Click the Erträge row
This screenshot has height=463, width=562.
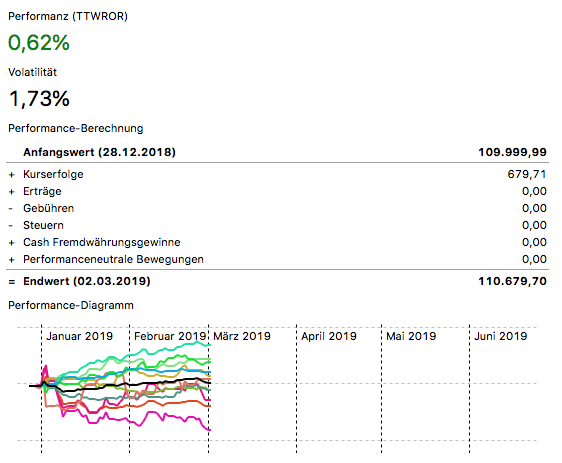pyautogui.click(x=277, y=191)
